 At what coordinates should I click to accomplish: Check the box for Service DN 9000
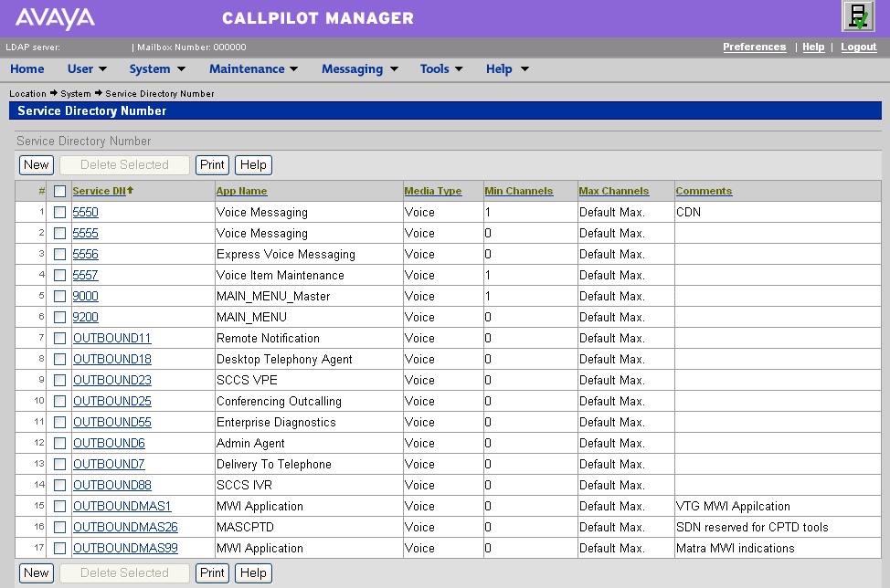pyautogui.click(x=59, y=297)
